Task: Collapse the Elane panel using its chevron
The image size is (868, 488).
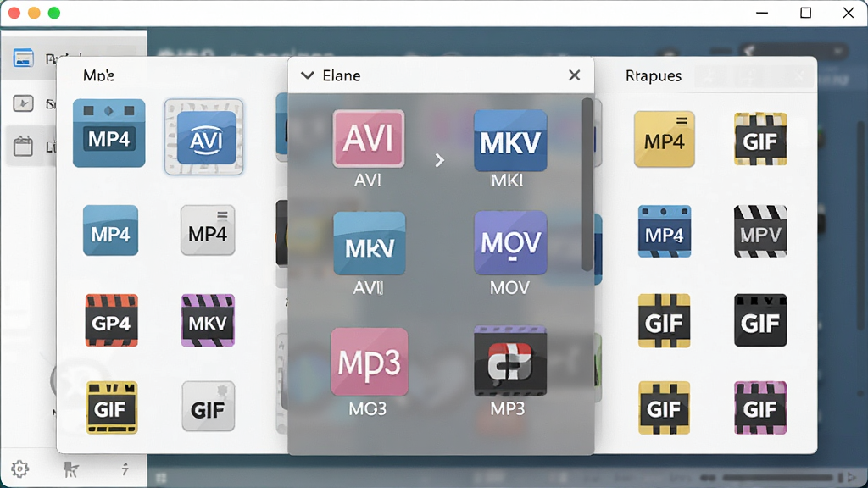Action: pos(307,75)
